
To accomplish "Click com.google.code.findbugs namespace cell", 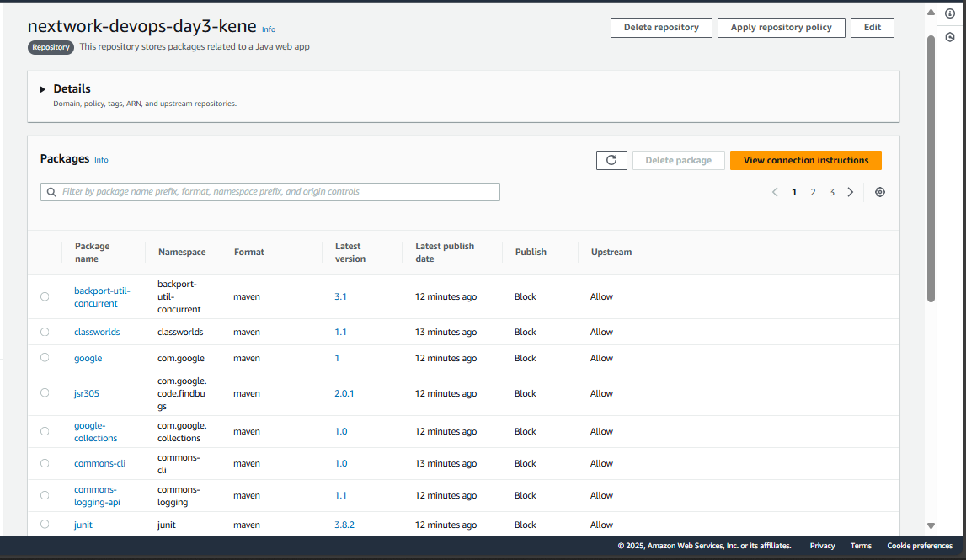I will 182,393.
